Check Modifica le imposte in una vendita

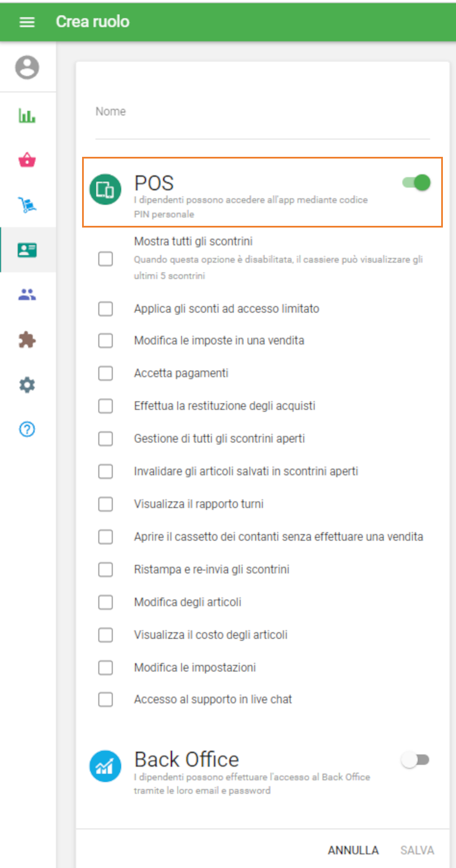(105, 340)
